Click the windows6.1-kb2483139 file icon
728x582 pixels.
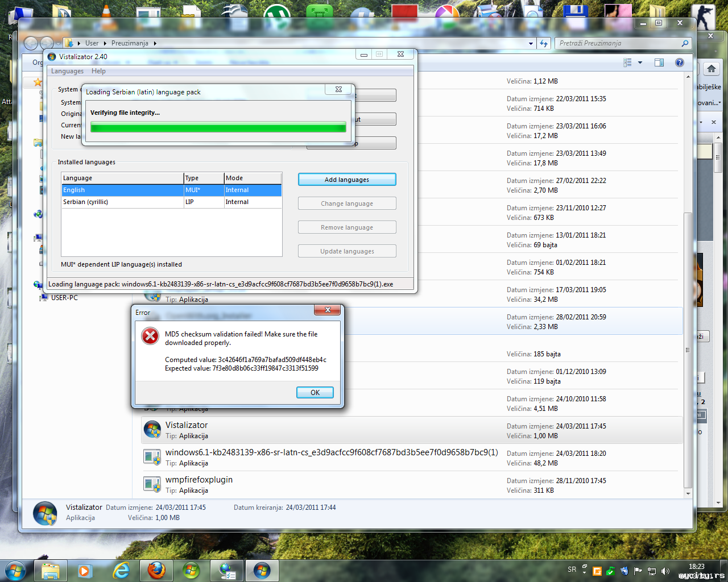pos(152,458)
